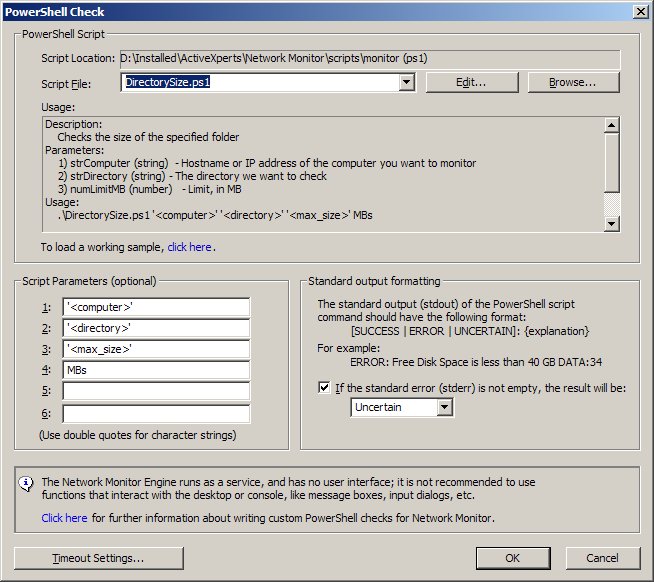
Task: Click the Cancel button
Action: click(603, 558)
